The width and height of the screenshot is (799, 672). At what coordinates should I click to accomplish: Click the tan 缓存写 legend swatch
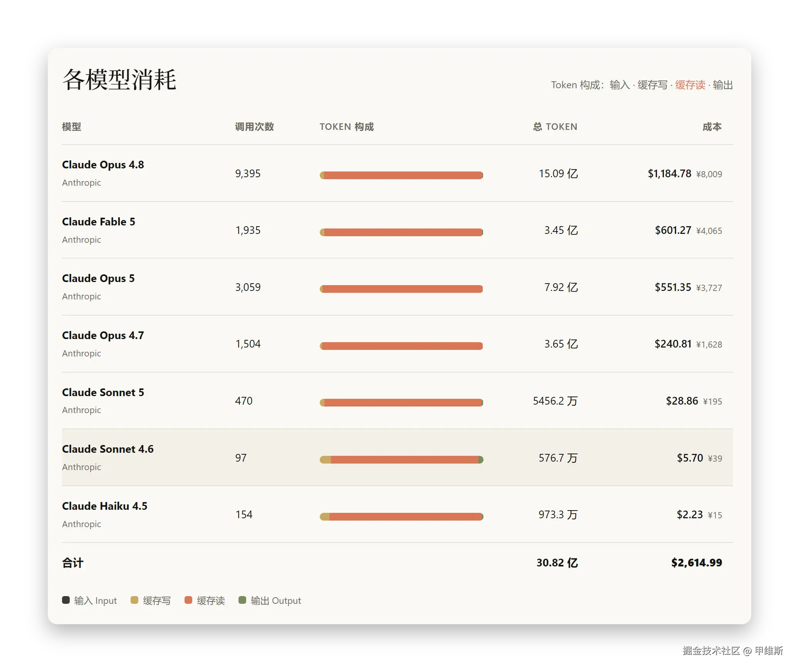pyautogui.click(x=134, y=600)
